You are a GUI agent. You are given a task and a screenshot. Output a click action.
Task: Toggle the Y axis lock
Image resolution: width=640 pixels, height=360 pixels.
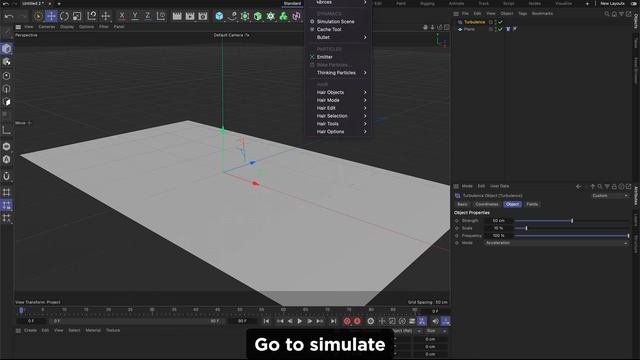135,16
